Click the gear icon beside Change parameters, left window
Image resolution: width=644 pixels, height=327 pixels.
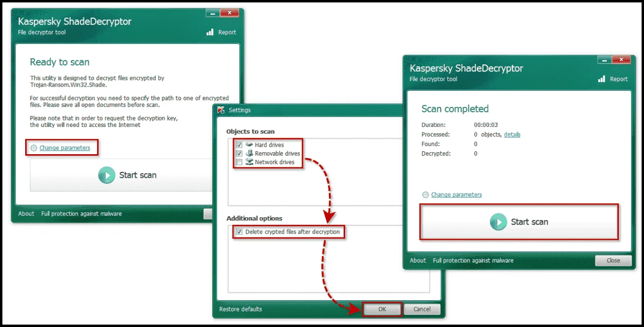pos(34,148)
